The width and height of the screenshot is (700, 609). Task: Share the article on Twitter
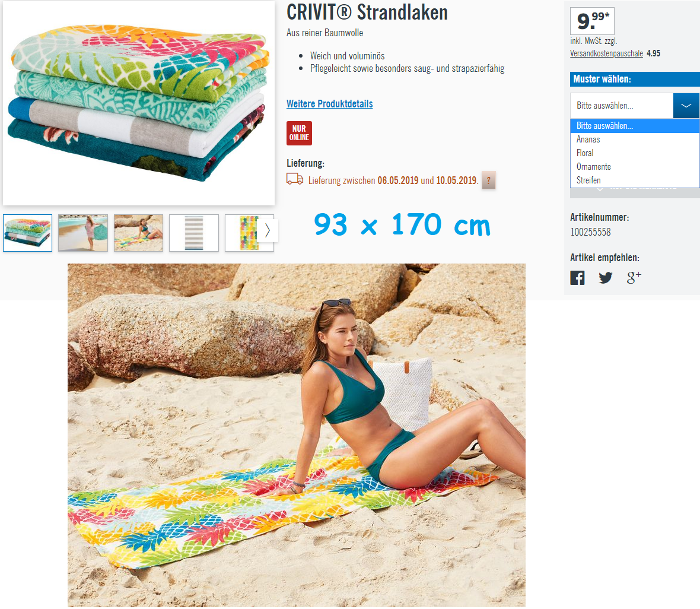(x=605, y=278)
